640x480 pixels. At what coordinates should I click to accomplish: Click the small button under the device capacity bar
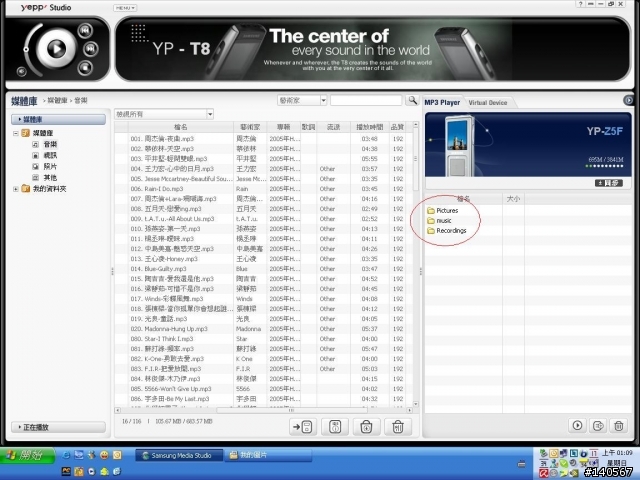click(608, 183)
